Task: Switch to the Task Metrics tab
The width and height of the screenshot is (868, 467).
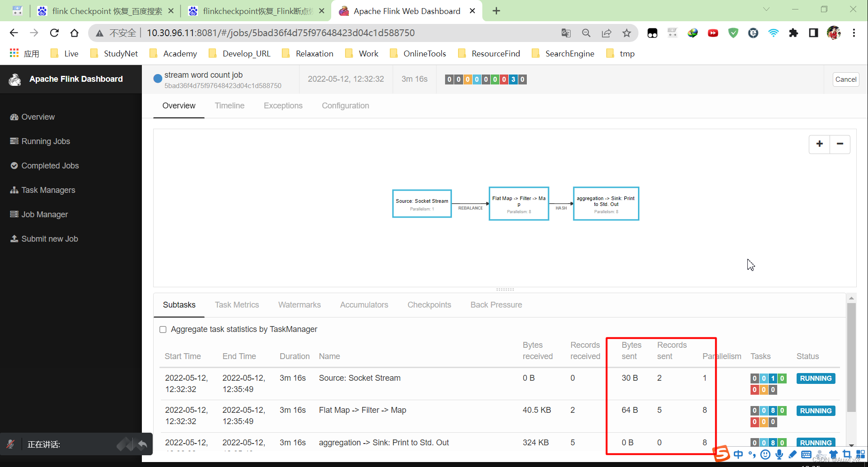Action: [x=237, y=305]
